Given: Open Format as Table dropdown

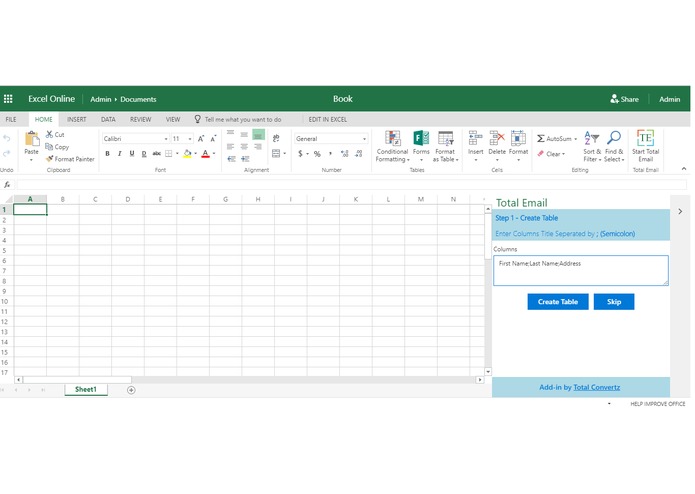Looking at the screenshot, I should pyautogui.click(x=445, y=147).
